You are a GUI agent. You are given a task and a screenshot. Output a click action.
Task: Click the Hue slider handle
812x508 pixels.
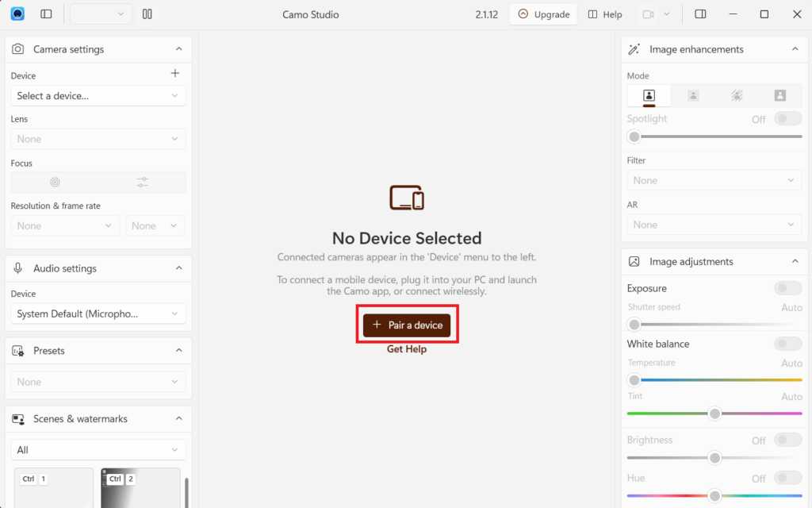point(714,496)
